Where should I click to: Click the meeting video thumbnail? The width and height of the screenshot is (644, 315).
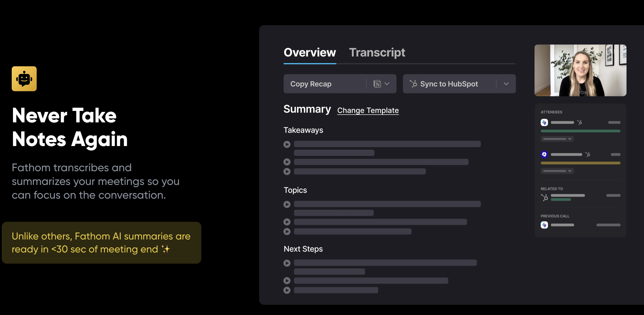pyautogui.click(x=580, y=71)
